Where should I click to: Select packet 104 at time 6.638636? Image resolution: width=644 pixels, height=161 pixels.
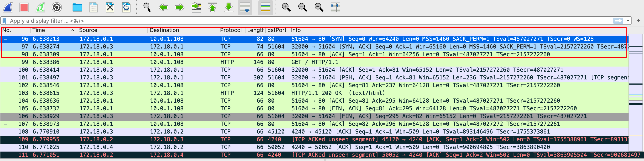[314, 101]
